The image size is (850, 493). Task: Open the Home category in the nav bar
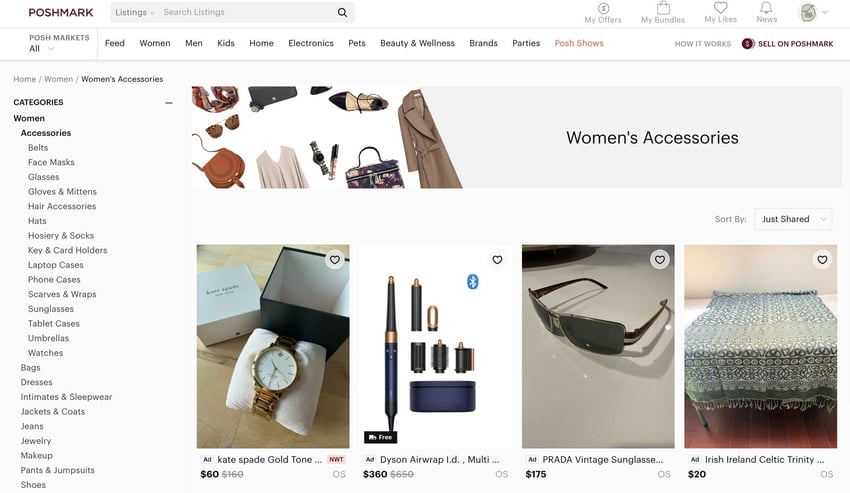[261, 43]
